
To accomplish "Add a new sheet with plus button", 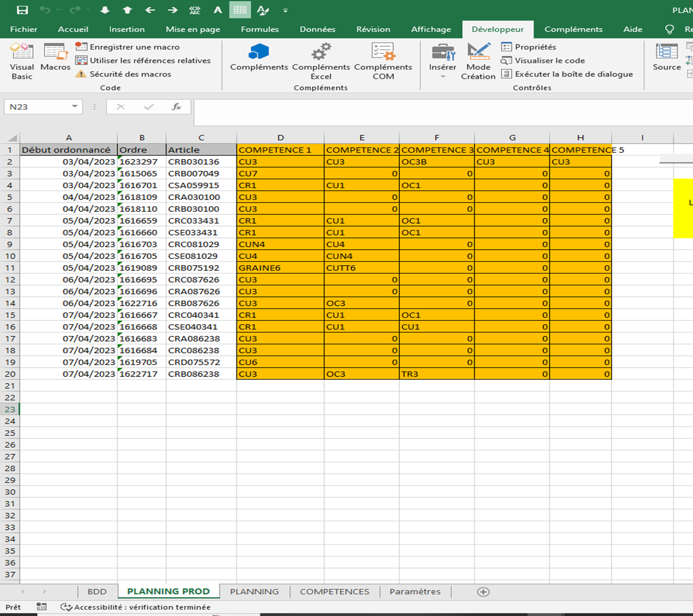I will click(483, 591).
